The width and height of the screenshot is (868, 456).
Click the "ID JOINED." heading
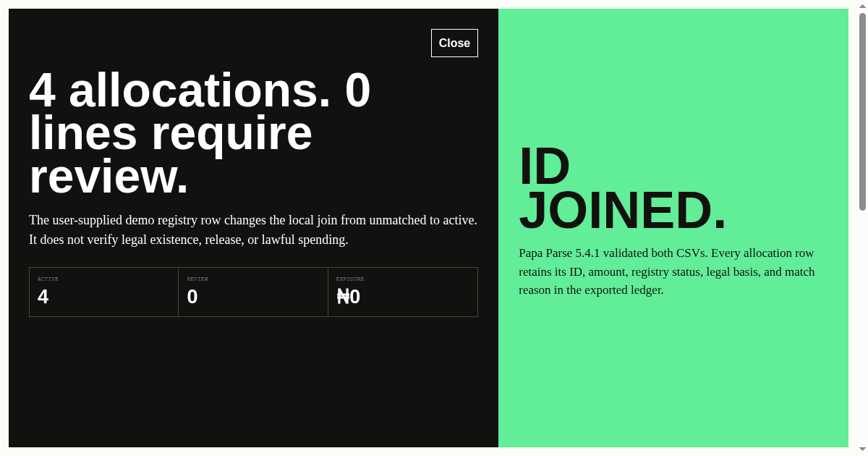click(622, 188)
